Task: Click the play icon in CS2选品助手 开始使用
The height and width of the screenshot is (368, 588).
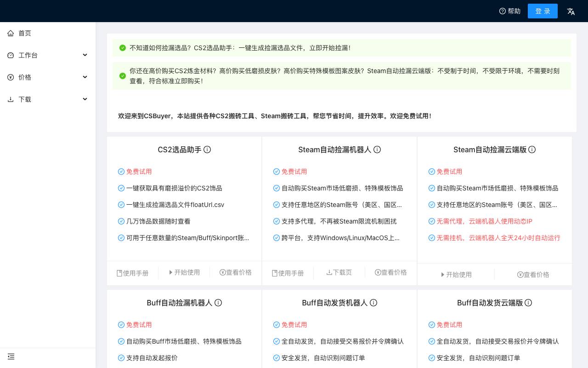Action: tap(171, 272)
